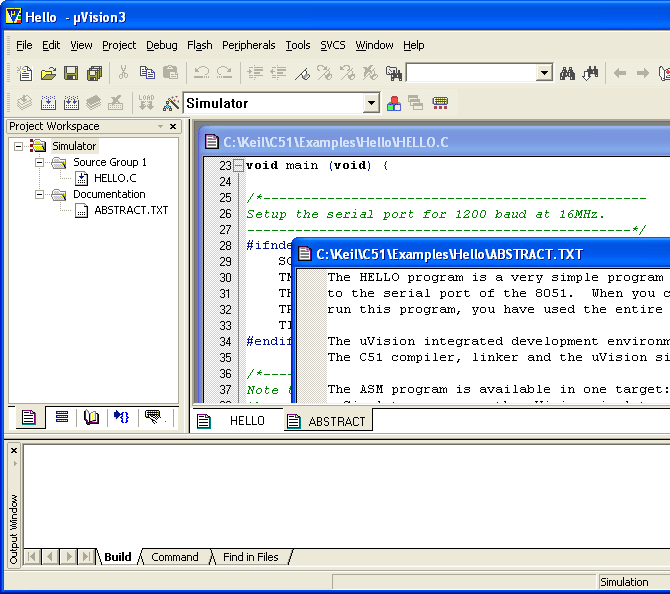The height and width of the screenshot is (594, 670).
Task: Open the Window menu
Action: click(x=374, y=45)
